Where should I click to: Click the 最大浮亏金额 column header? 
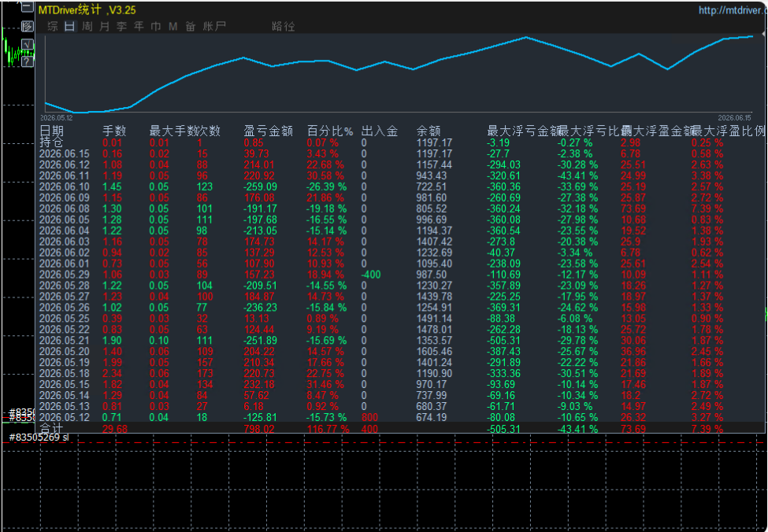point(523,131)
